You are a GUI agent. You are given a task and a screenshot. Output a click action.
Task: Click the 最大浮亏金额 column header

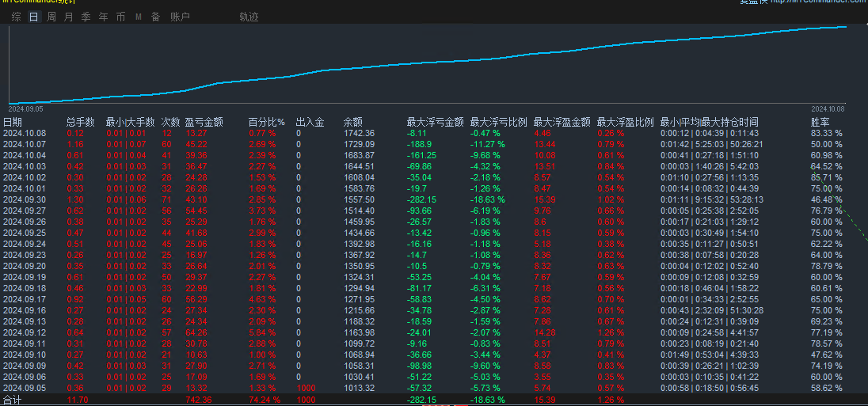point(435,122)
